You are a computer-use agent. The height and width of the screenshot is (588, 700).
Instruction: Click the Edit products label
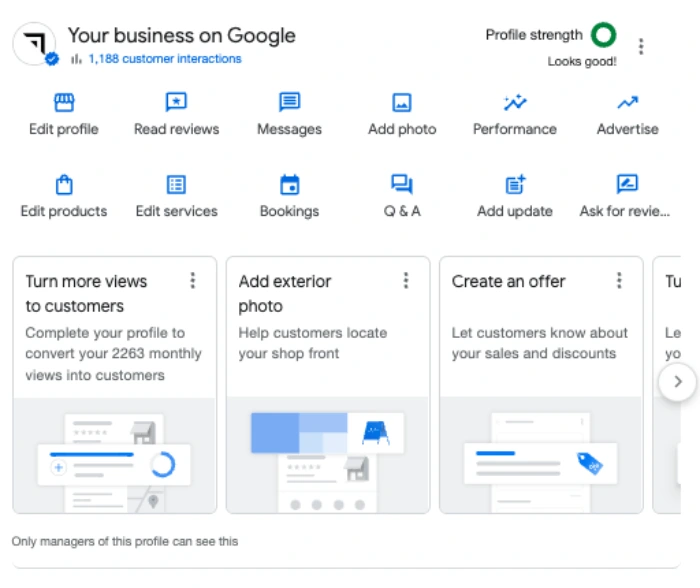pos(64,211)
